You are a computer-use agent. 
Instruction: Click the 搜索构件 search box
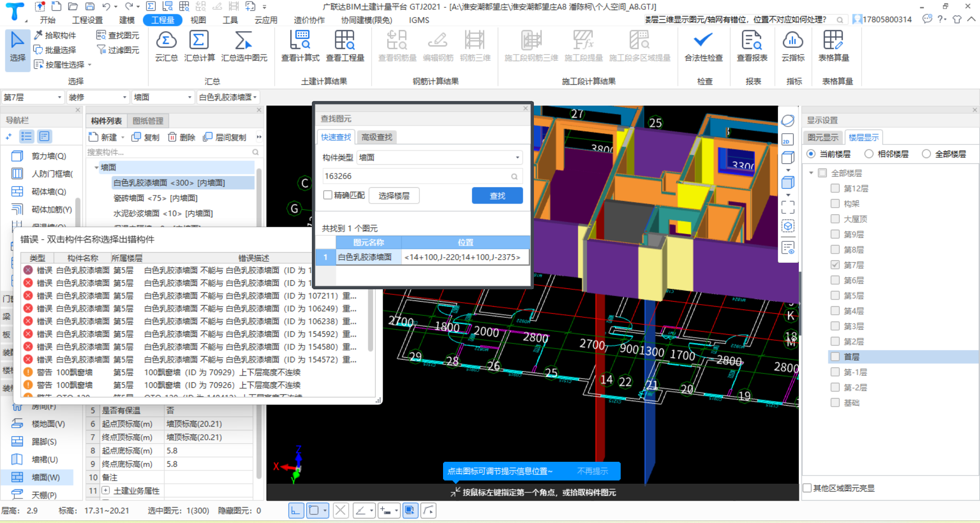coord(173,152)
